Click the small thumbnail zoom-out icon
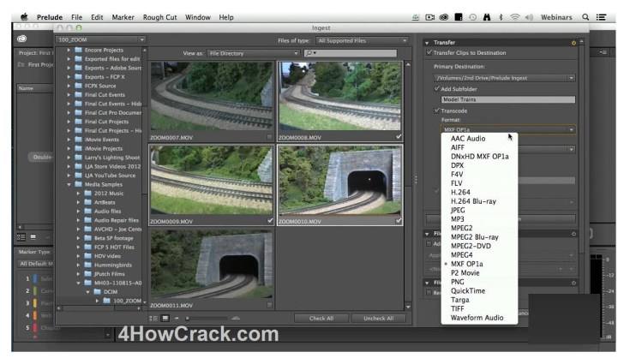Image resolution: width=630 pixels, height=364 pixels. (177, 319)
